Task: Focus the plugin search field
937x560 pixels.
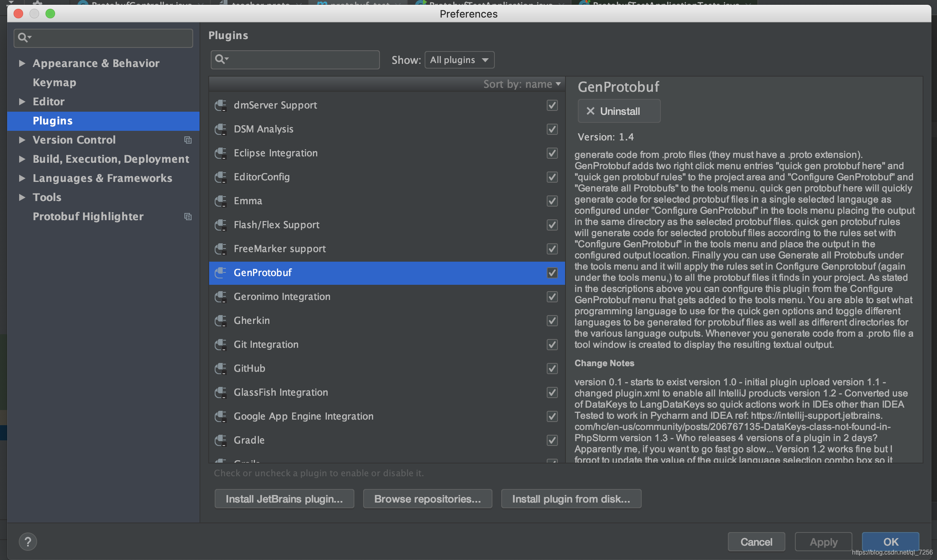Action: pos(295,60)
